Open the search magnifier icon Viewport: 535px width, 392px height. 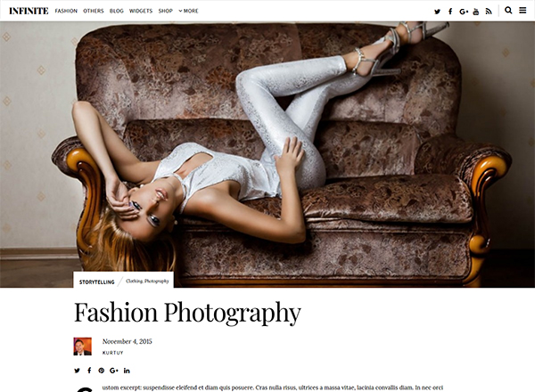tap(508, 10)
